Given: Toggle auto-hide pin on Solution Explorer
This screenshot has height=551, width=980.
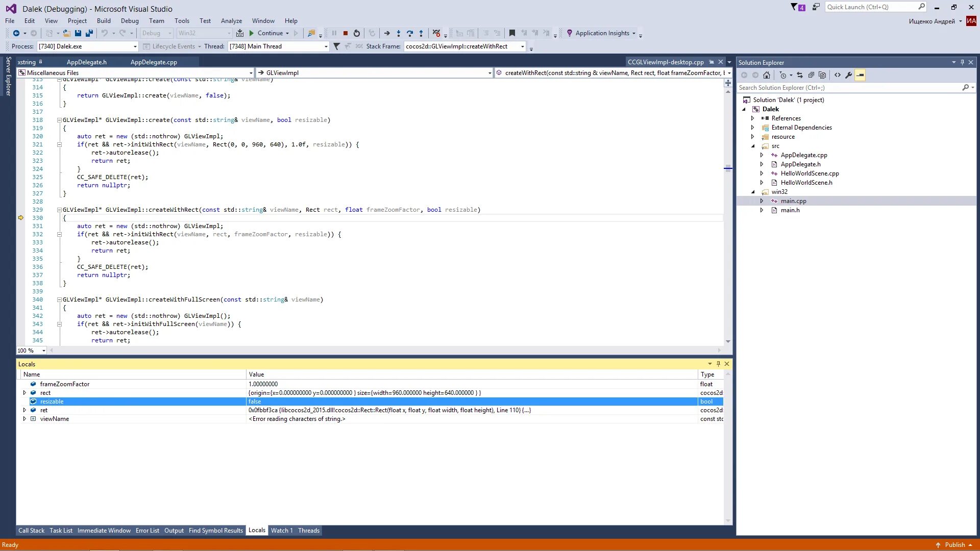Looking at the screenshot, I should pos(962,62).
